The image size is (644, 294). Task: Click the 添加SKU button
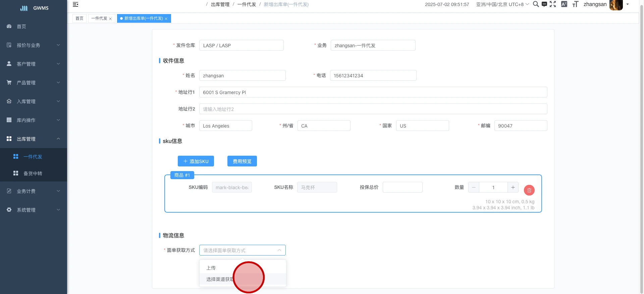(x=196, y=161)
